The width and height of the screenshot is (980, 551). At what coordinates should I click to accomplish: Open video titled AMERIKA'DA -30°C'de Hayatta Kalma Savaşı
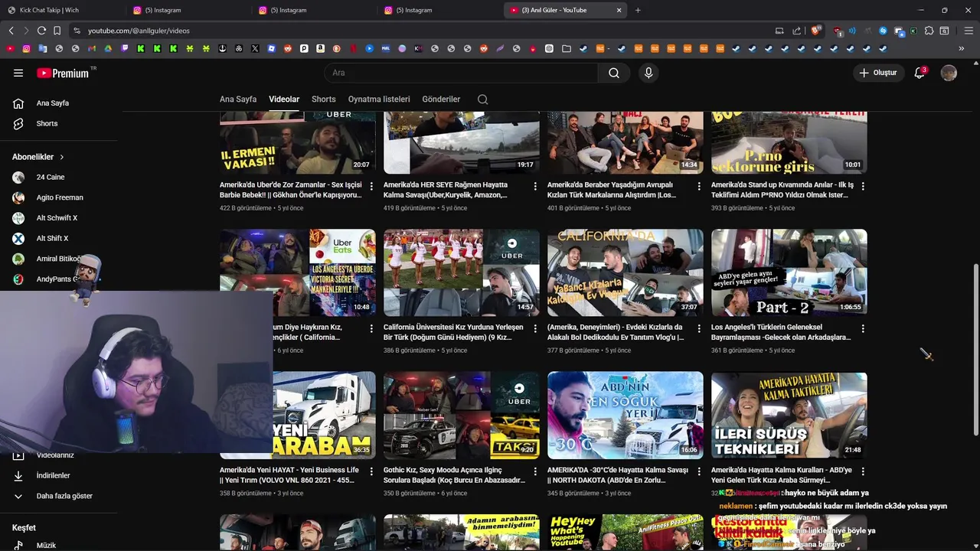point(618,474)
